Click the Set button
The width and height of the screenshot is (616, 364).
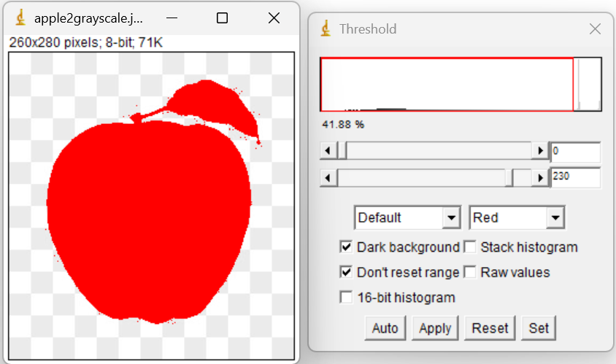click(539, 328)
